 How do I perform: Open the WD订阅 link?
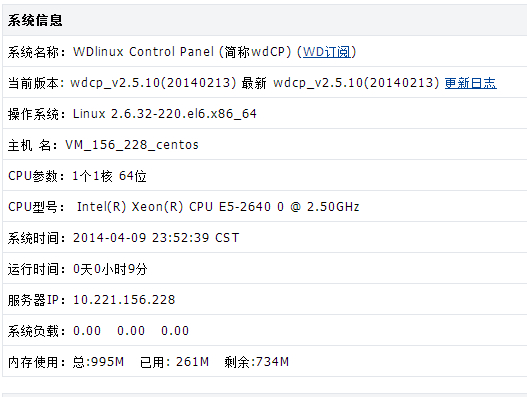pyautogui.click(x=326, y=52)
